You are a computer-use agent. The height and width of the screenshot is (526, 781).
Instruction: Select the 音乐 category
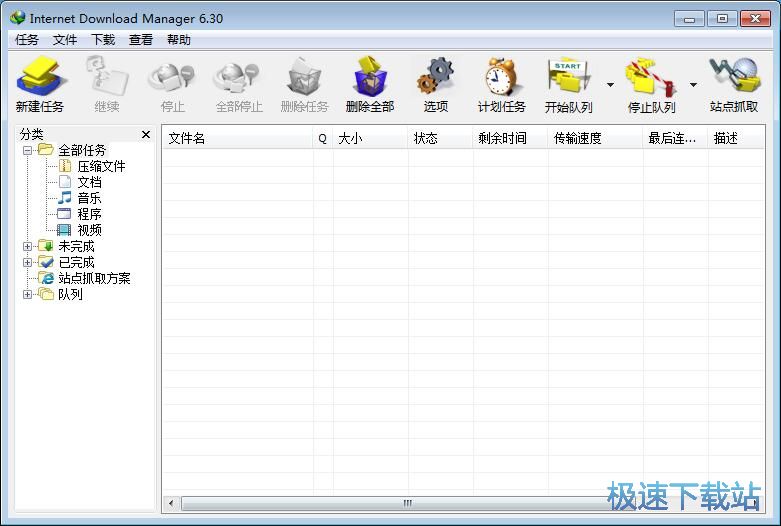90,198
